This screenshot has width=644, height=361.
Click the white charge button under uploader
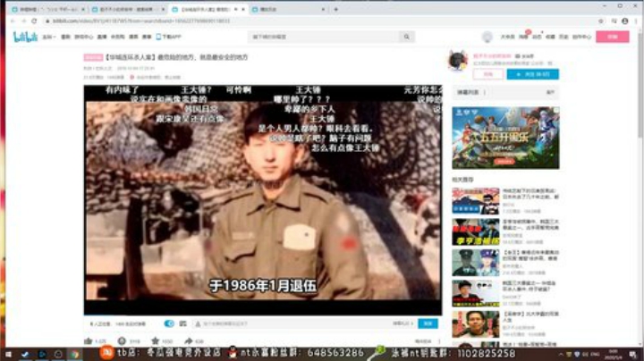point(488,74)
